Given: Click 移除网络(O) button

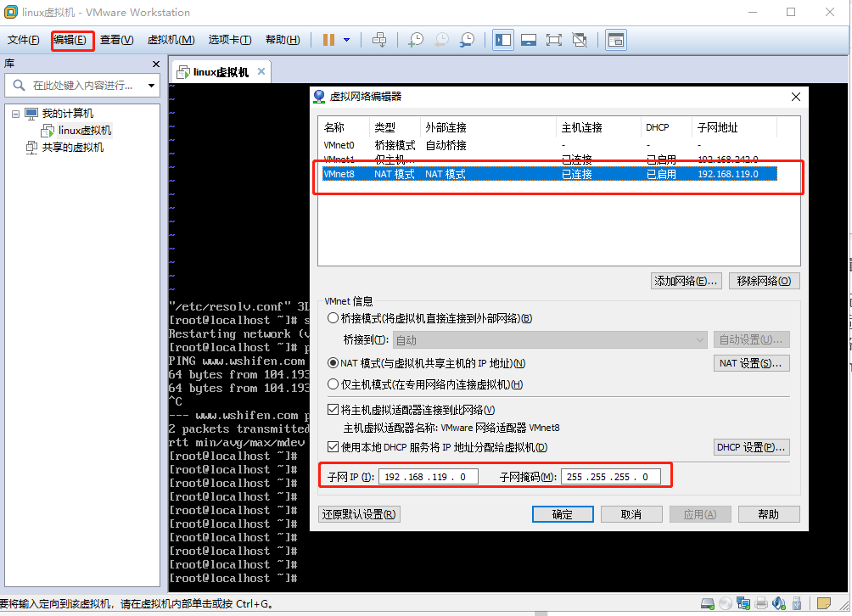Looking at the screenshot, I should tap(764, 281).
